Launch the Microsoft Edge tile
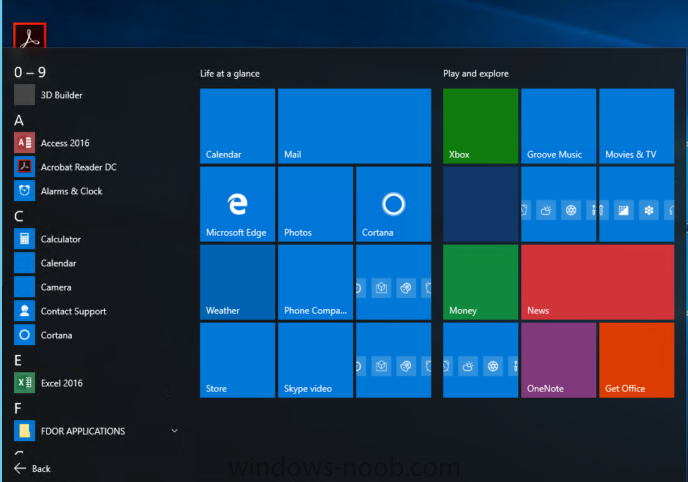 point(237,204)
